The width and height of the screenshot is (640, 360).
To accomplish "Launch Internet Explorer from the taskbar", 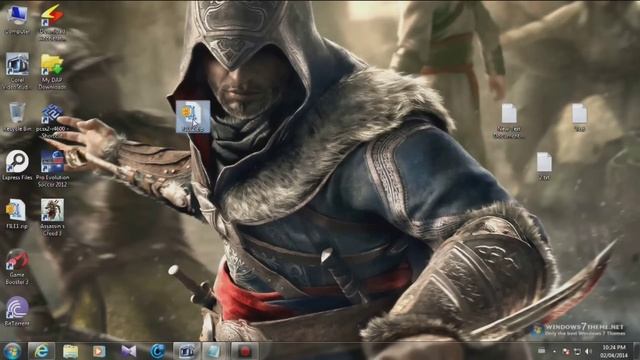I will pos(41,351).
